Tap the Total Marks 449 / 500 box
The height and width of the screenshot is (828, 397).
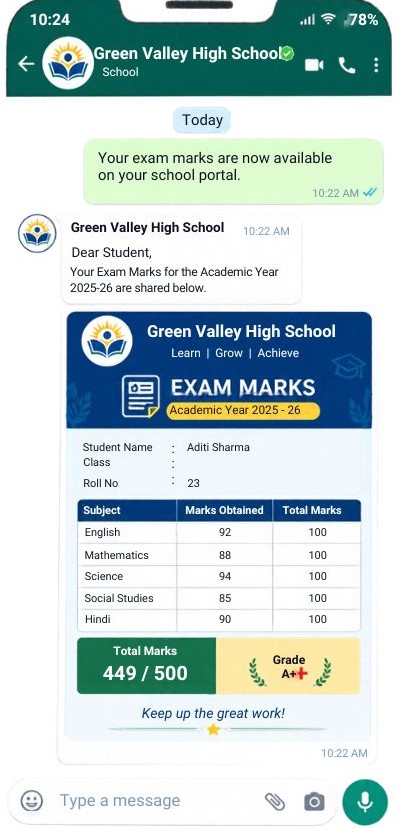(146, 665)
